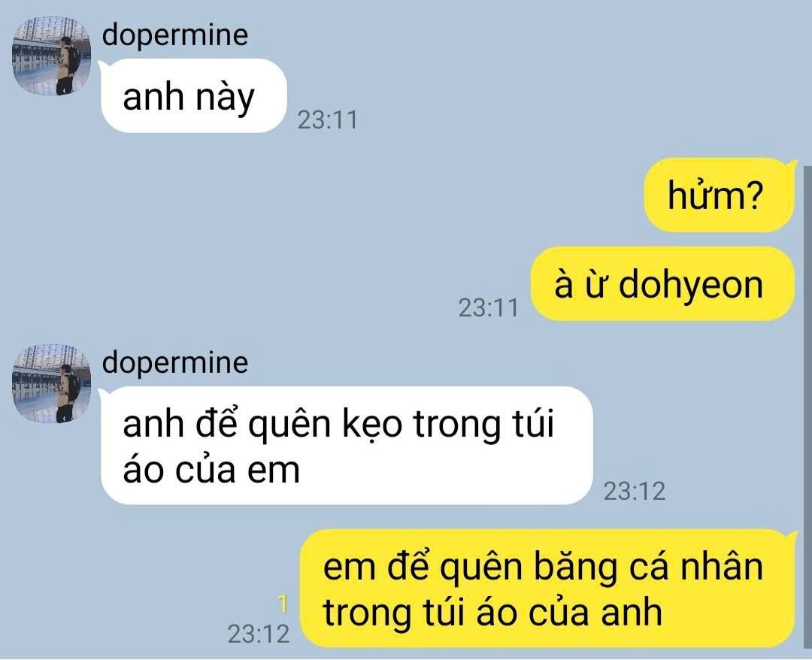Click 'trong túi áo của anh' line
Screen dimensions: 812x660
coord(492,613)
